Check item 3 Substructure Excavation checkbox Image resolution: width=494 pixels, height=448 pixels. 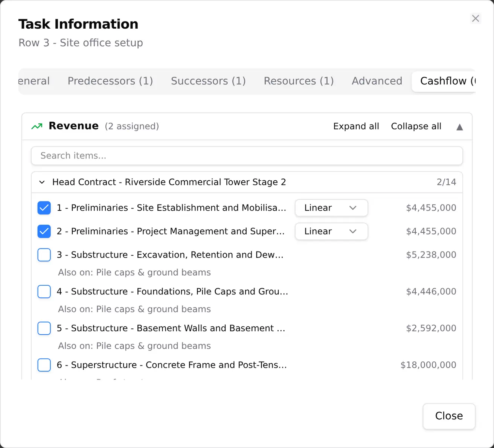[x=44, y=255]
